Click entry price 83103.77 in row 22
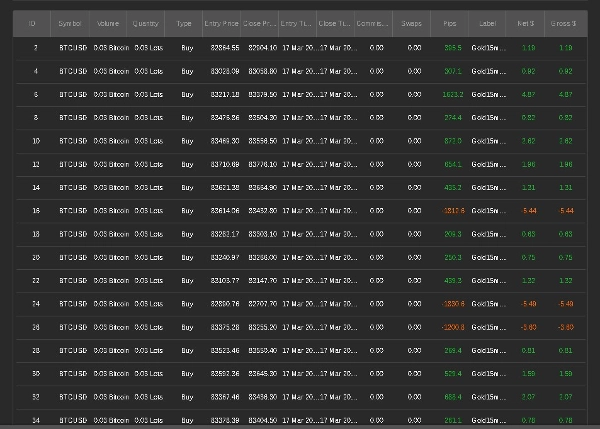 [x=224, y=280]
